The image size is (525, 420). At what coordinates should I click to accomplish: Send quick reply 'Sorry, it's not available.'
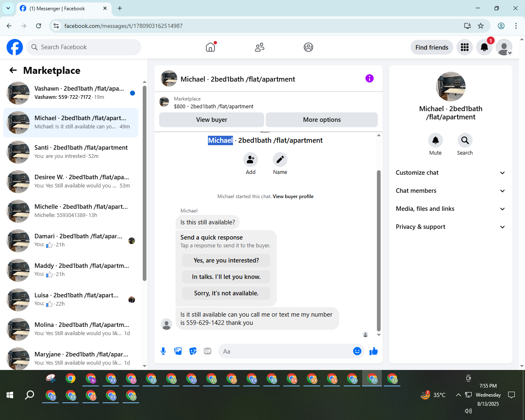226,293
